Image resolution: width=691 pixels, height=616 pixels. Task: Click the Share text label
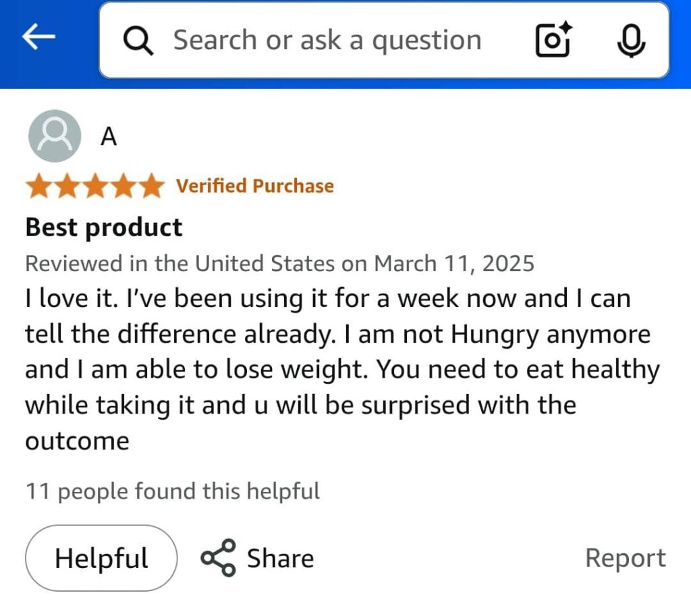(x=280, y=559)
